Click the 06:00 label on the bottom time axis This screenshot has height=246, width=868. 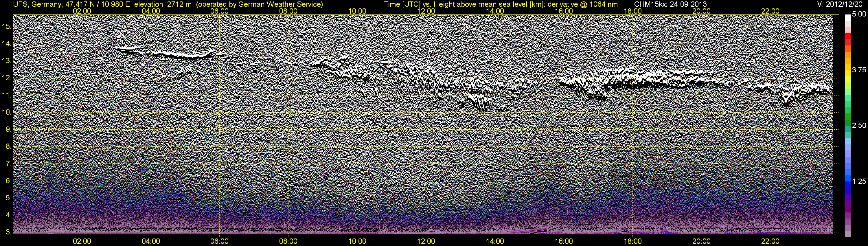219,241
